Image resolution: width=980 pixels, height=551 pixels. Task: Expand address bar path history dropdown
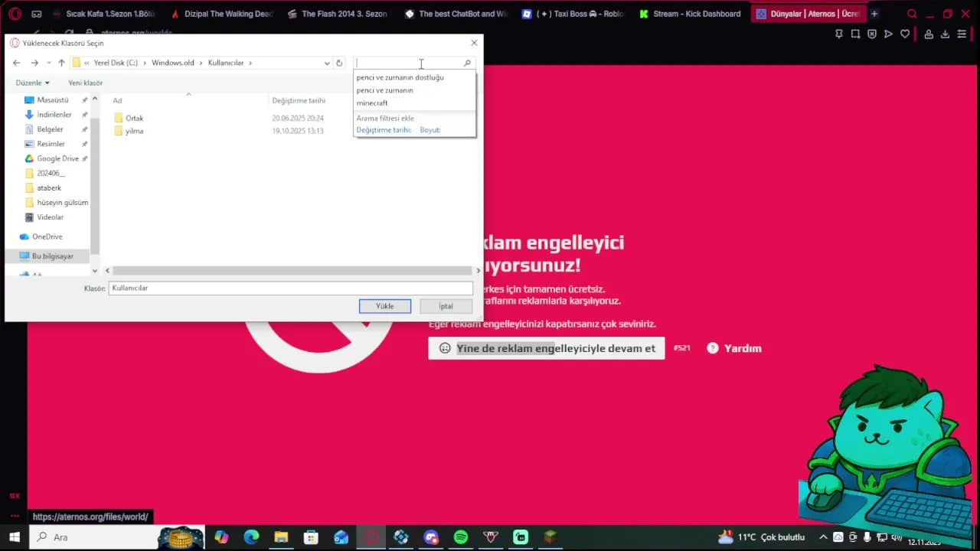(327, 63)
